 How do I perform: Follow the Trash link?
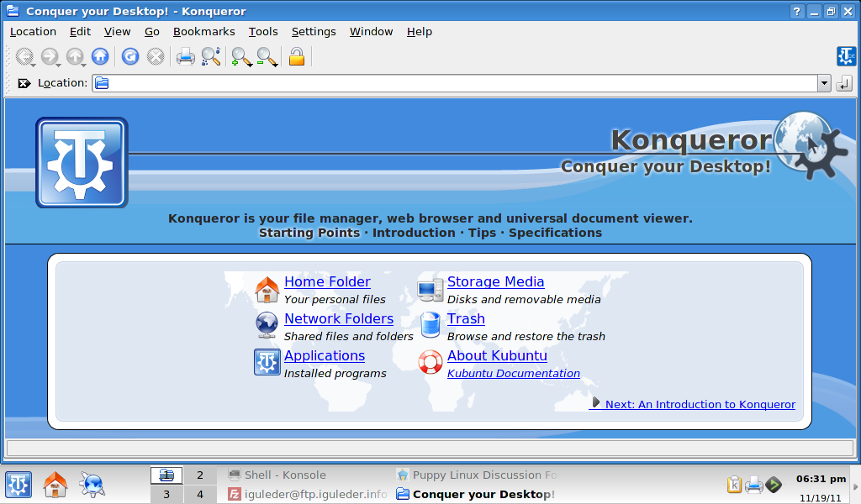pos(466,318)
